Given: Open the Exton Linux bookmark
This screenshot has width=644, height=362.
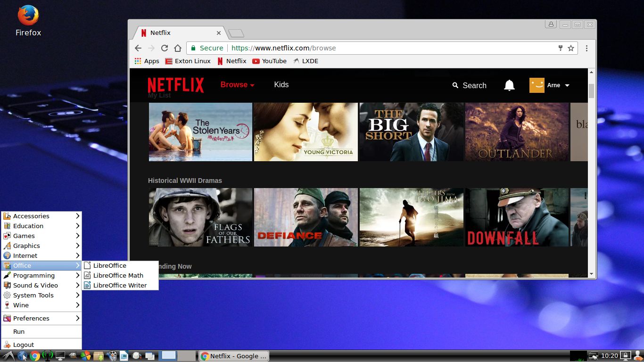Looking at the screenshot, I should [188, 61].
